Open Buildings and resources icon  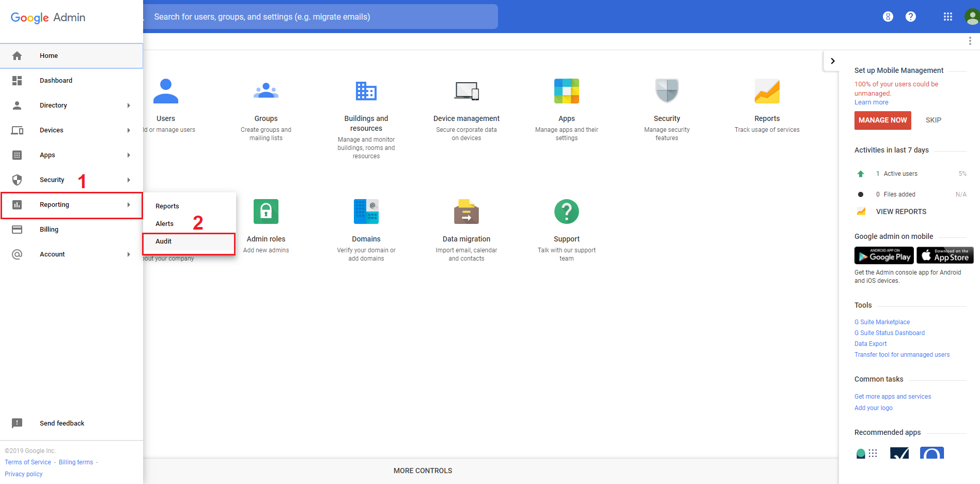pyautogui.click(x=366, y=91)
